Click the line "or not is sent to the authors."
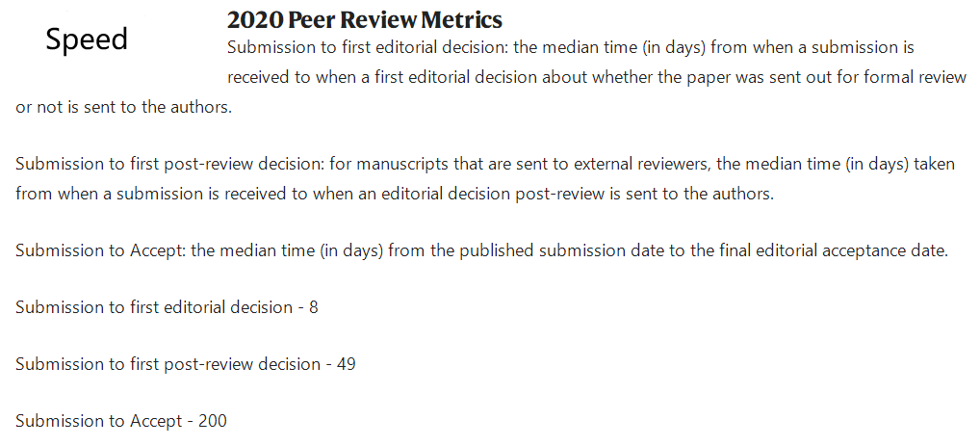 coord(124,107)
